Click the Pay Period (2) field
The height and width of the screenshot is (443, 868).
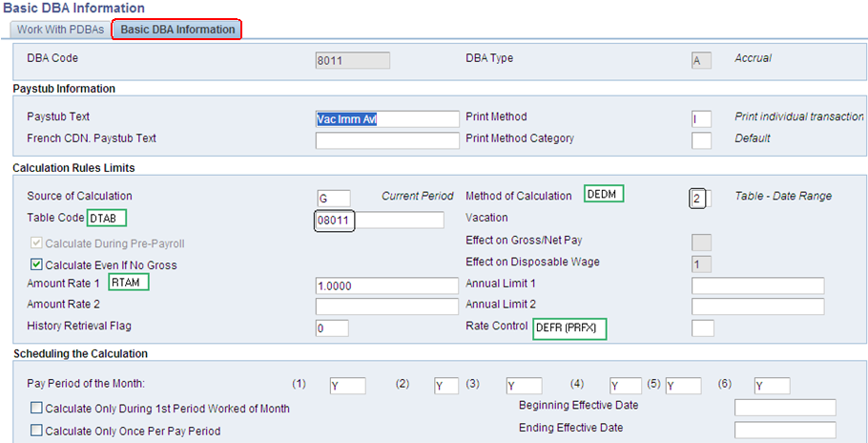pyautogui.click(x=446, y=386)
